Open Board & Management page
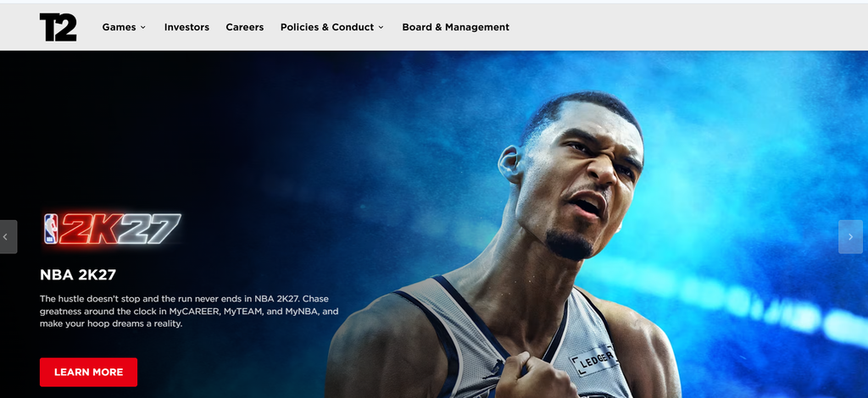 coord(455,27)
